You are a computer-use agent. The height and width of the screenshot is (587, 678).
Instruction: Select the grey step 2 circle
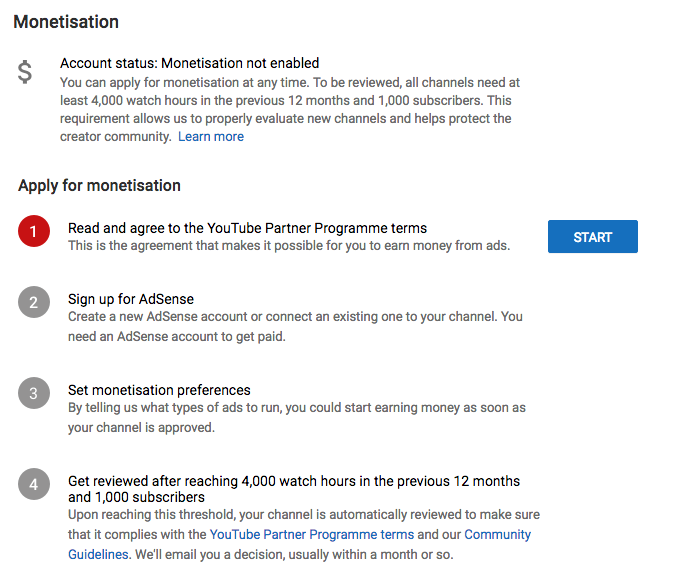[34, 302]
